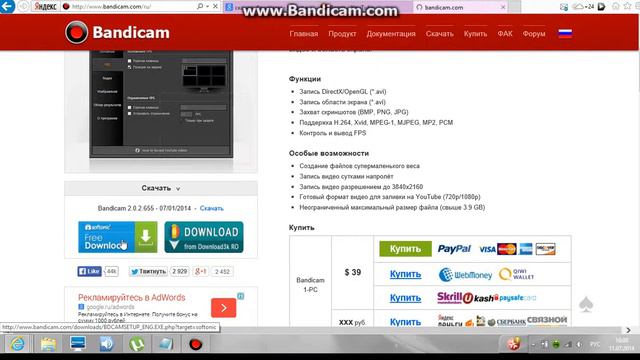This screenshot has height=360, width=640.
Task: Click the favorites star in browser toolbar
Action: click(627, 6)
